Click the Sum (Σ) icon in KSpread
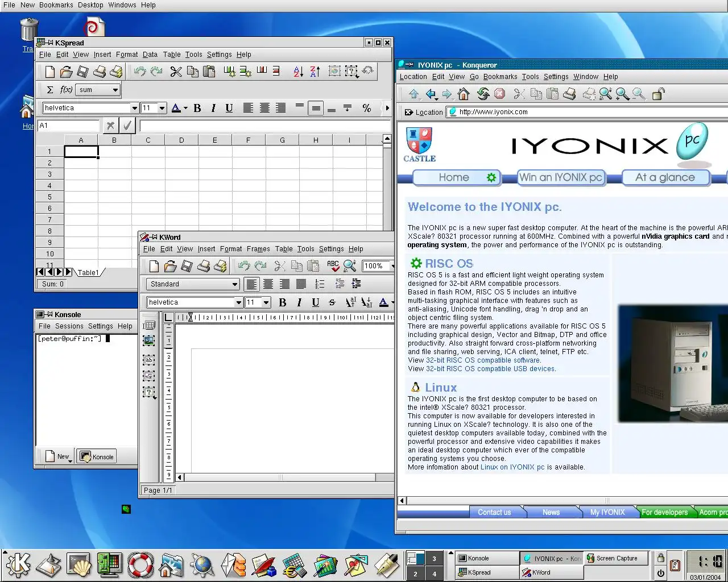The image size is (728, 582). pos(50,90)
